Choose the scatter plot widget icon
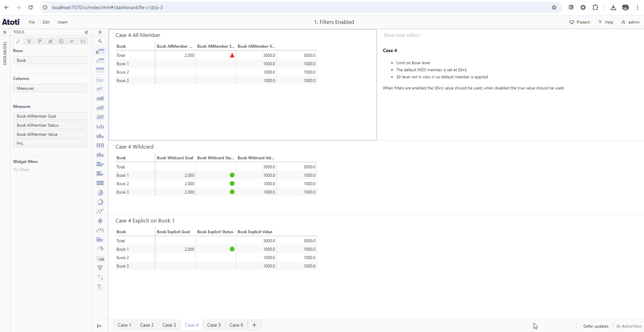This screenshot has width=644, height=332. (100, 211)
